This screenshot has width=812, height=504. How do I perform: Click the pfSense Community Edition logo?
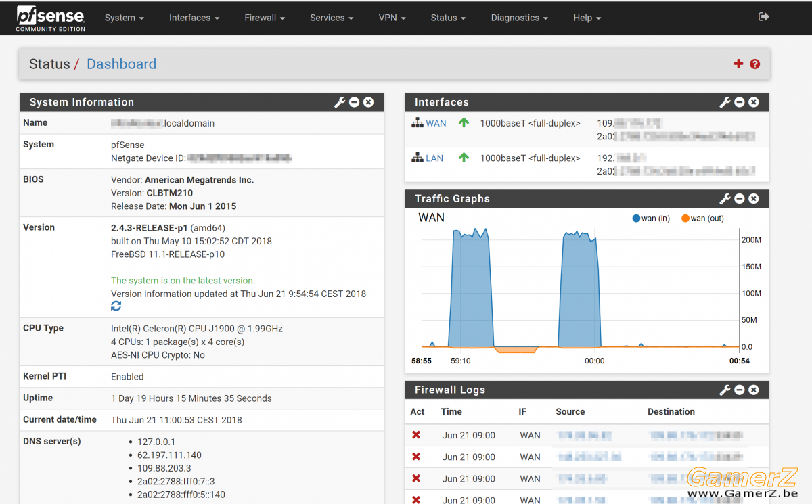pos(51,18)
